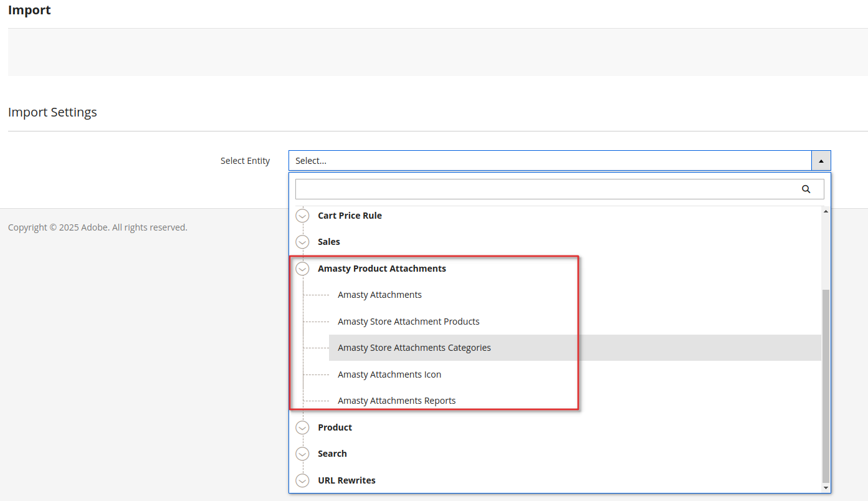The image size is (868, 501).
Task: Click the magnifier icon in search box
Action: point(806,189)
